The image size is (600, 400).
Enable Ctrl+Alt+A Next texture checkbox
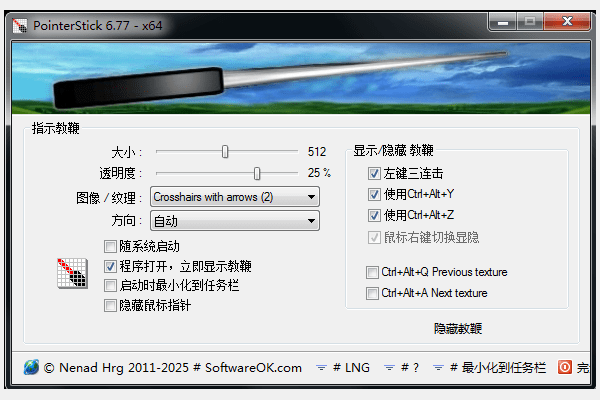[x=372, y=293]
